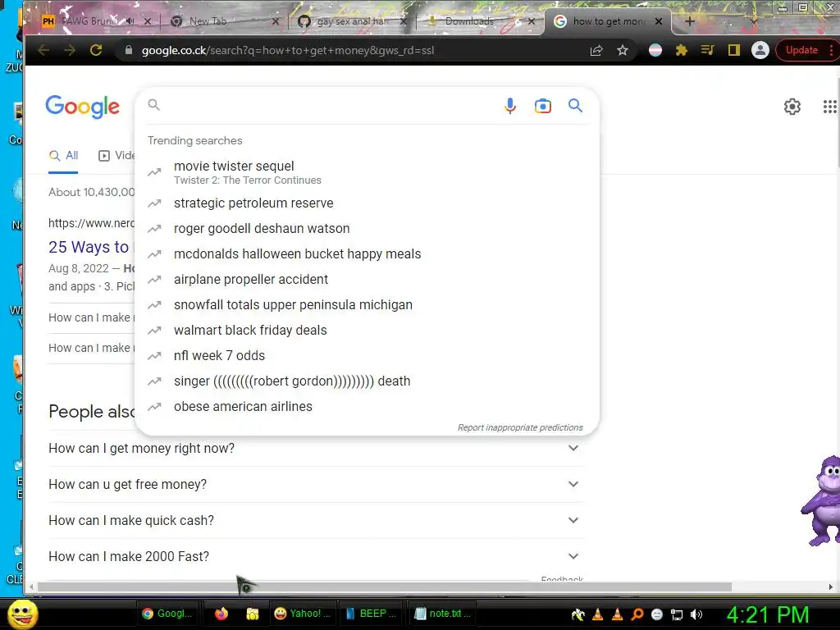Bookmark this page with star
This screenshot has height=630, width=840.
tap(622, 50)
